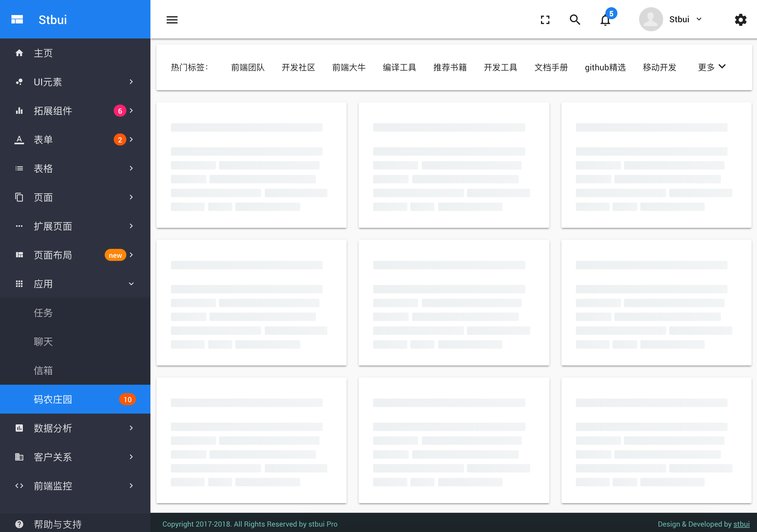Viewport: 757px width, 532px height.
Task: Select the github精选 tag
Action: [605, 67]
